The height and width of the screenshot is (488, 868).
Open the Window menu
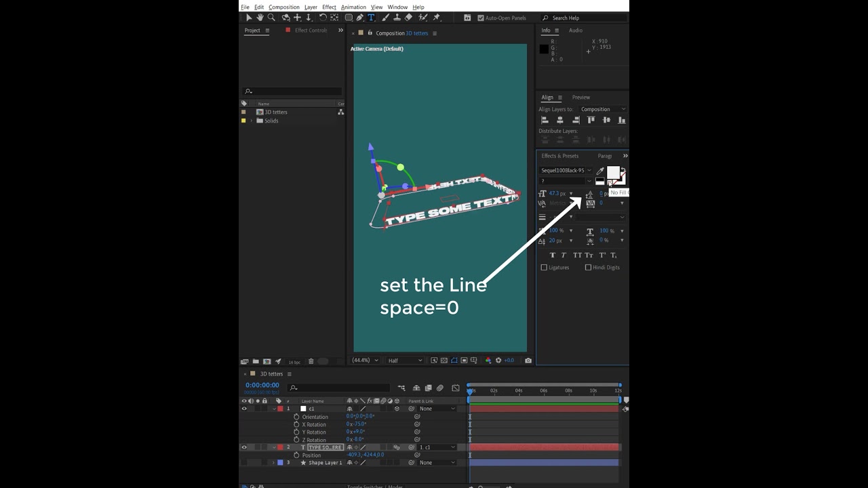397,7
